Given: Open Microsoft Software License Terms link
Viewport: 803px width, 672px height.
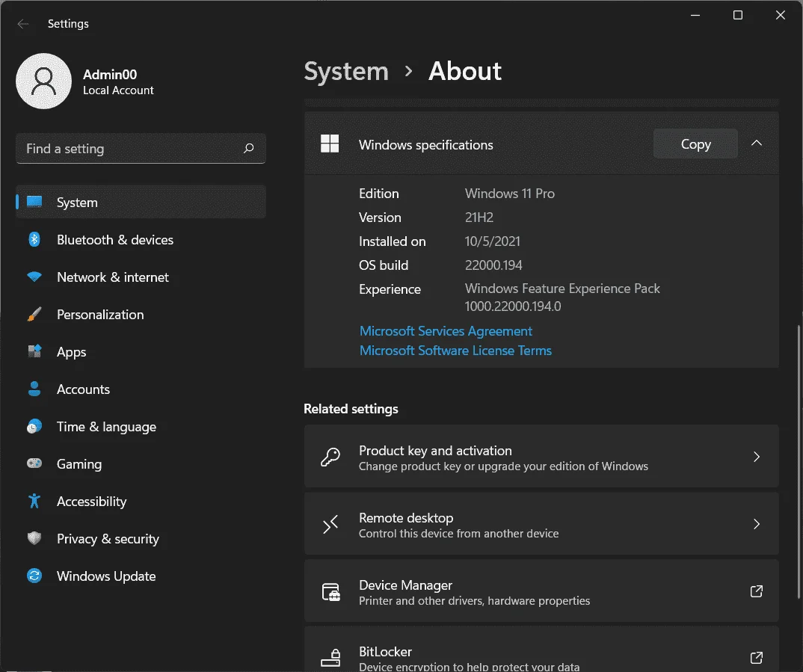Looking at the screenshot, I should coord(455,351).
